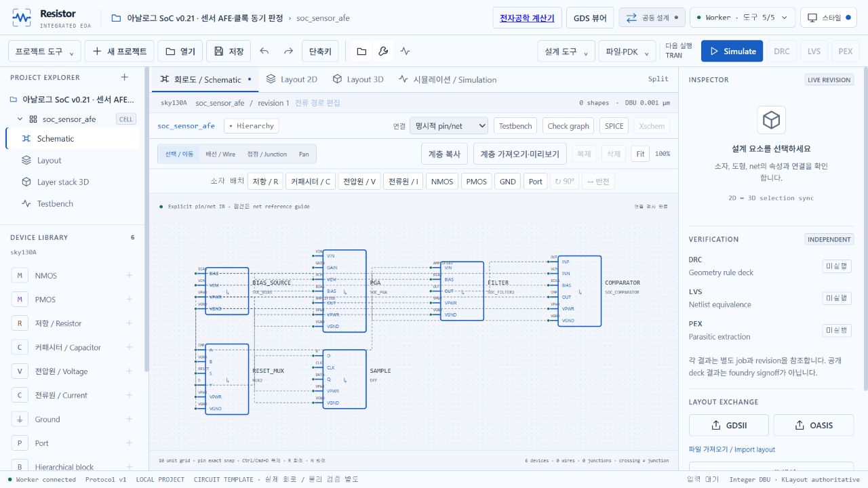Open the 파일·PDK dropdown

[627, 52]
